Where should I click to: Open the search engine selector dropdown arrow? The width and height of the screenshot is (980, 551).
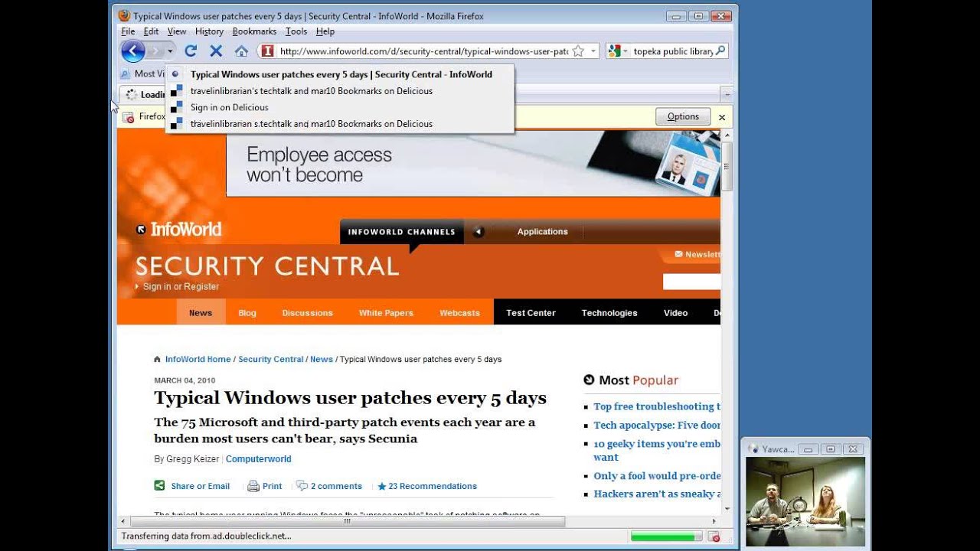tap(626, 51)
